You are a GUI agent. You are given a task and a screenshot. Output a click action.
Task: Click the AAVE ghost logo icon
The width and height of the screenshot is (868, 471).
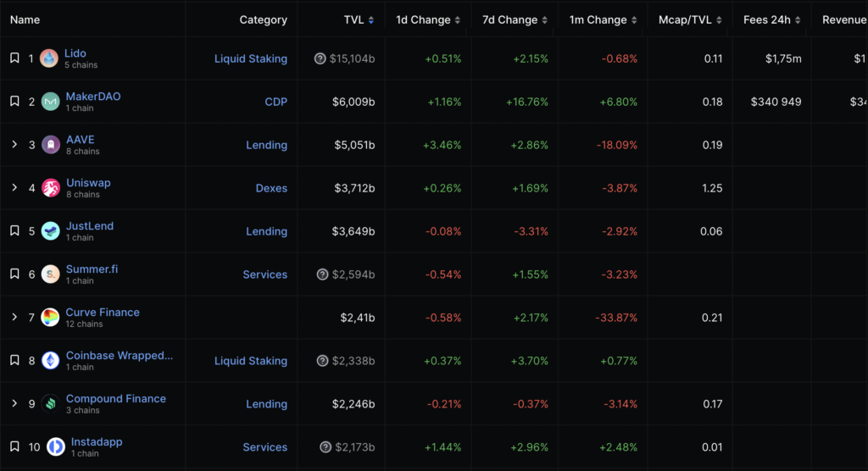click(x=51, y=145)
